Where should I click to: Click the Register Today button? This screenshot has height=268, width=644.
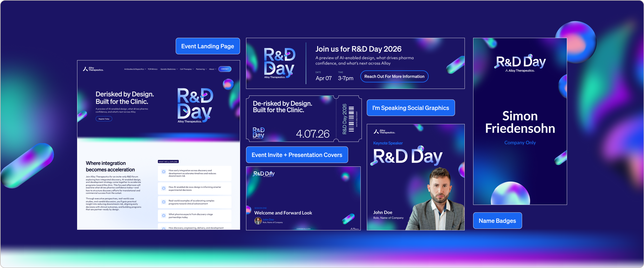[104, 119]
